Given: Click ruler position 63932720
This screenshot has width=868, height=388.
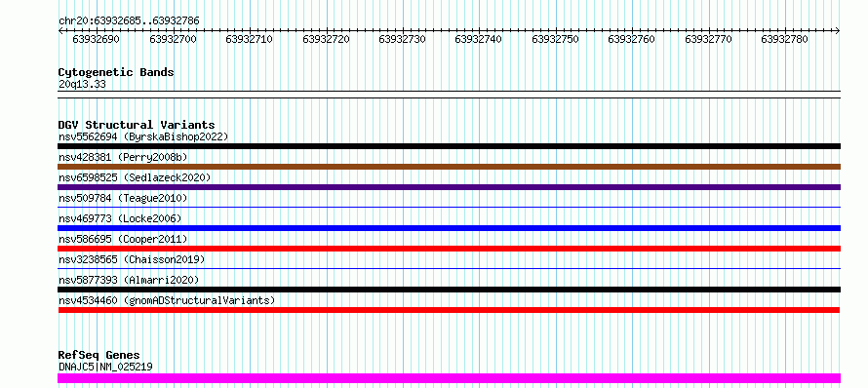Looking at the screenshot, I should (326, 40).
